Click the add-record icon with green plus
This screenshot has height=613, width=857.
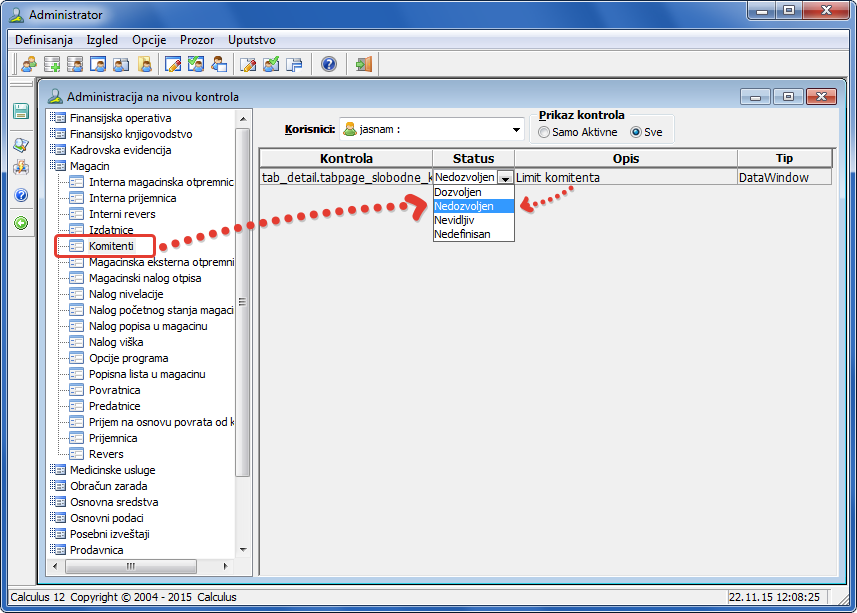pos(52,65)
